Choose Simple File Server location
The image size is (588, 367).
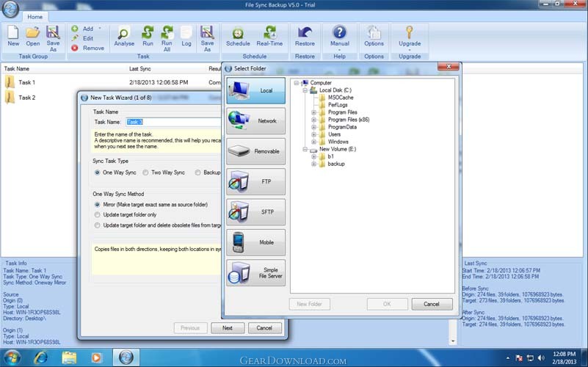pyautogui.click(x=255, y=273)
